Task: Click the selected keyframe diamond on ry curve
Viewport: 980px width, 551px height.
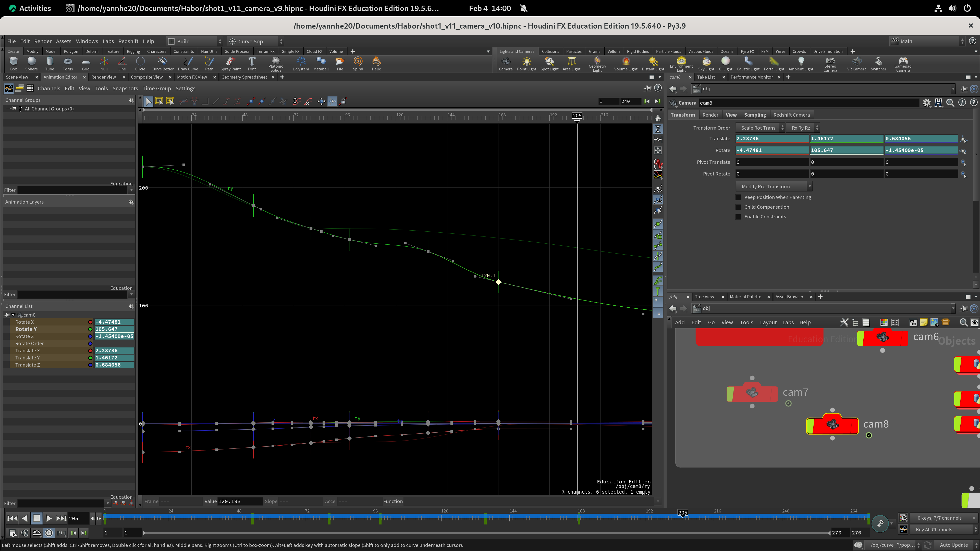Action: coord(498,282)
